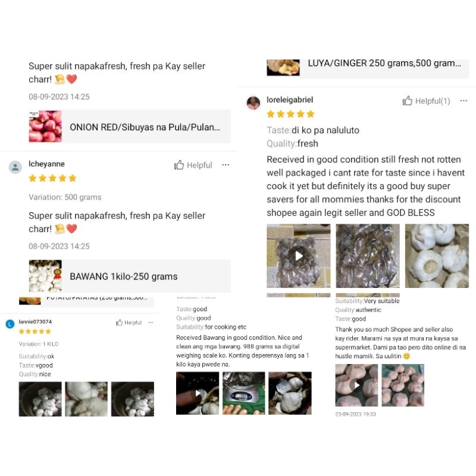Open the second pink garlic photo thumbnail
Image resolution: width=476 pixels, height=476 pixels.
tap(403, 385)
